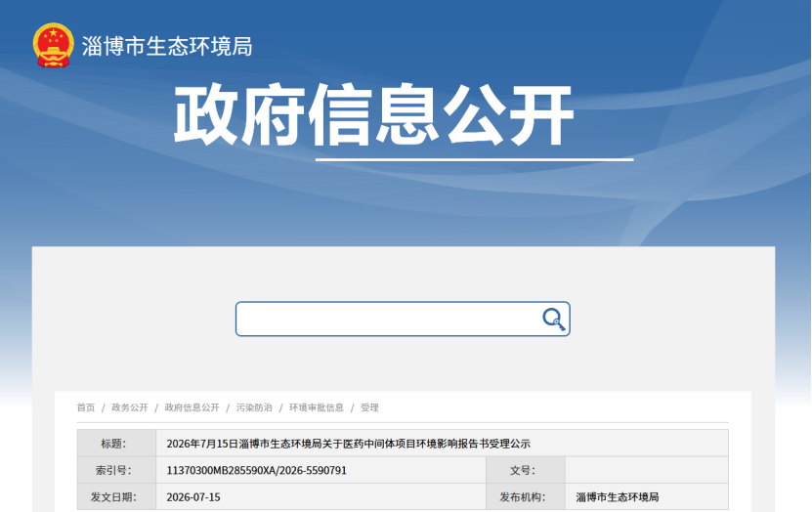Open the 政府信息公开 breadcrumb link

(192, 408)
